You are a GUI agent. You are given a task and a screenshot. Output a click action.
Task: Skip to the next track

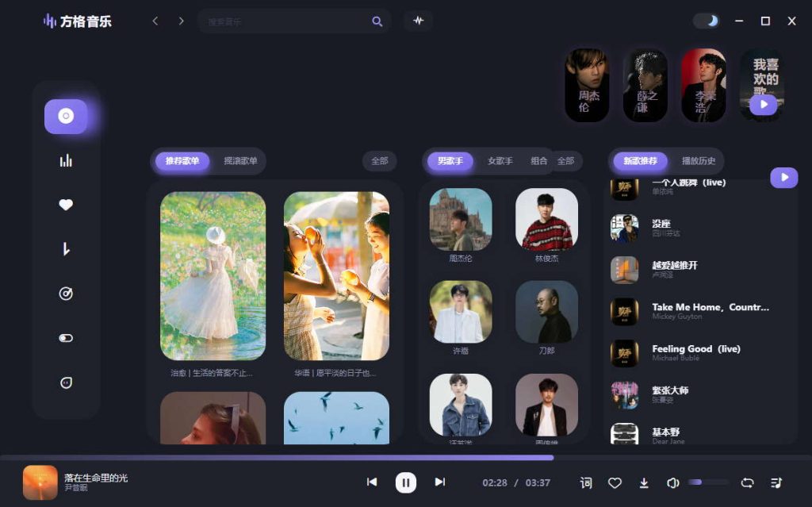coord(439,482)
